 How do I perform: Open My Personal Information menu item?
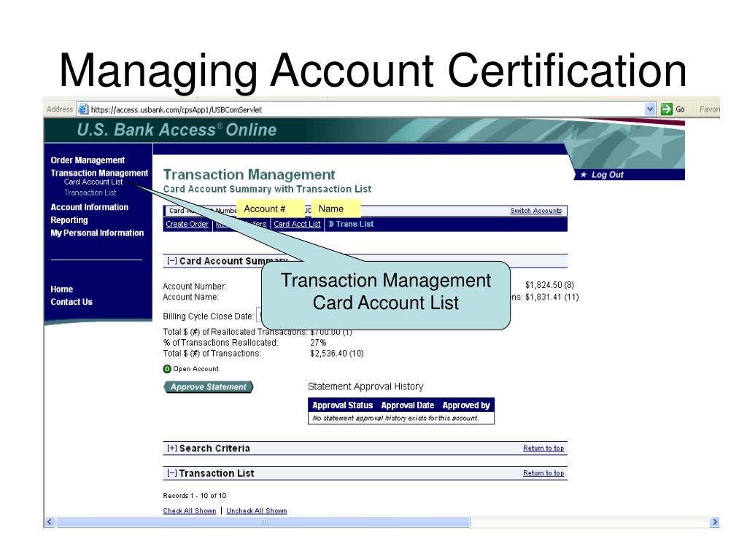[97, 233]
